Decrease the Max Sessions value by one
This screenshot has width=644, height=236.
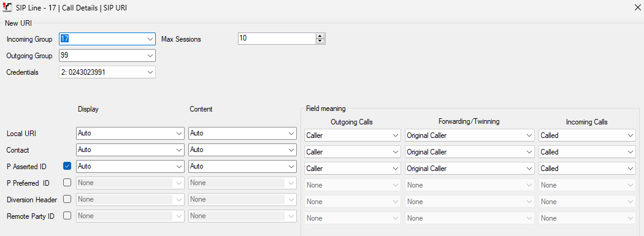click(x=320, y=41)
